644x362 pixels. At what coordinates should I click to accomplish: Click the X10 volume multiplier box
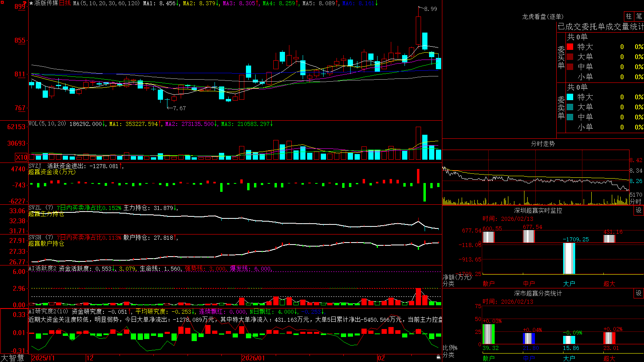tap(21, 157)
